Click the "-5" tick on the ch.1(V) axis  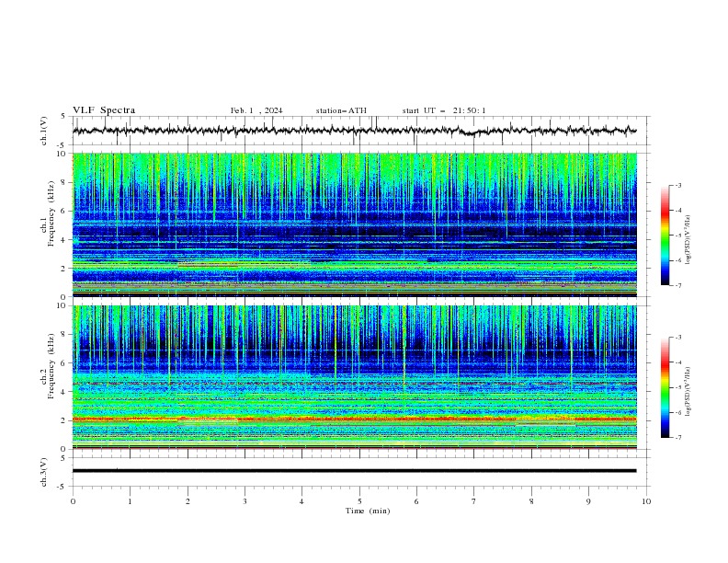63,145
